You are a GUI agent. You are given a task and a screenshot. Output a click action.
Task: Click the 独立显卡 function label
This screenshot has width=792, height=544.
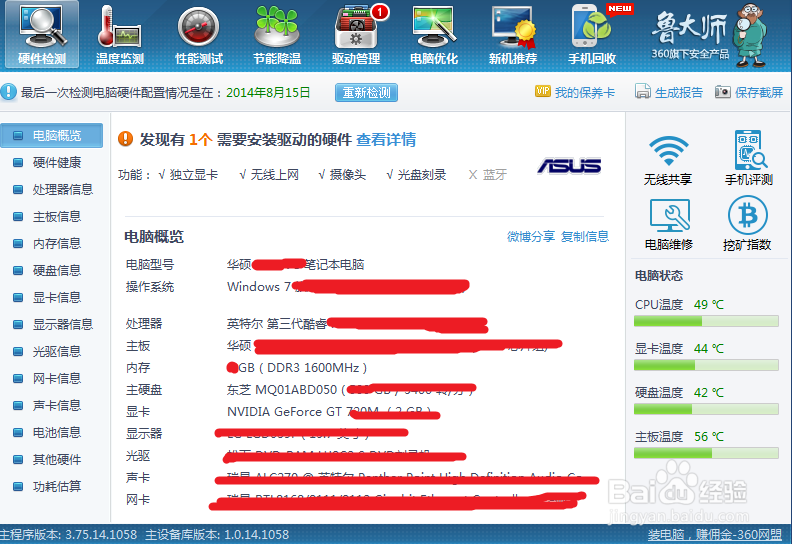193,175
